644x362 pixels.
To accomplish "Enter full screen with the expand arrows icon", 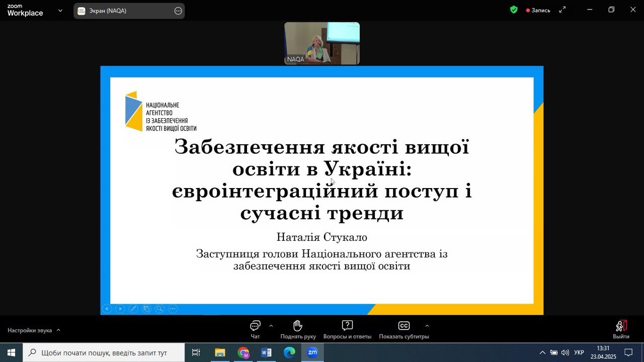I will 562,10.
